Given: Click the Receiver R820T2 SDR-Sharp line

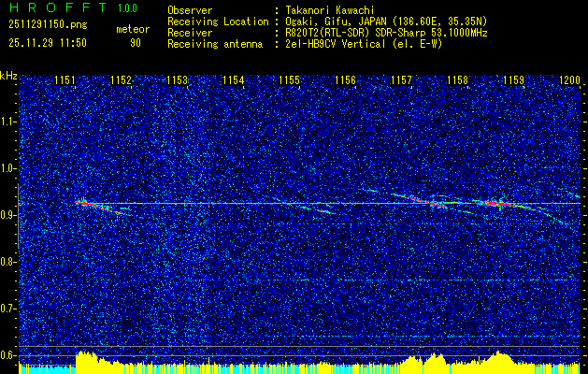Looking at the screenshot, I should click(385, 33).
